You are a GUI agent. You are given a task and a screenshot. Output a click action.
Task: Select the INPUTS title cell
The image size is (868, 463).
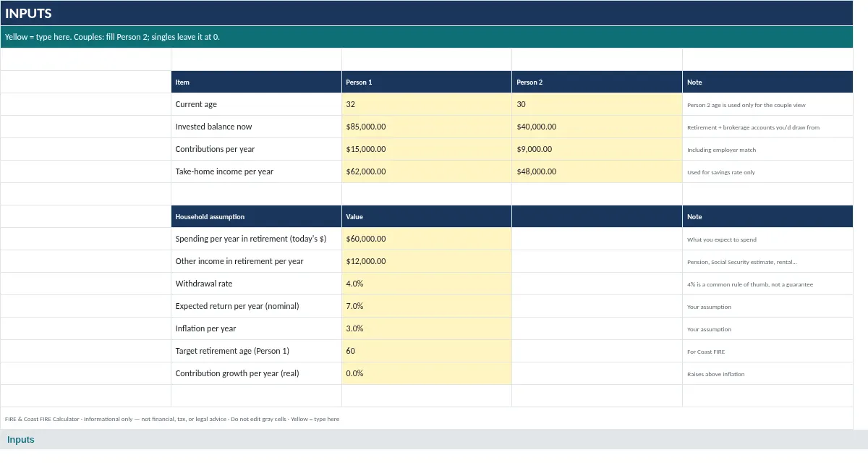point(427,13)
